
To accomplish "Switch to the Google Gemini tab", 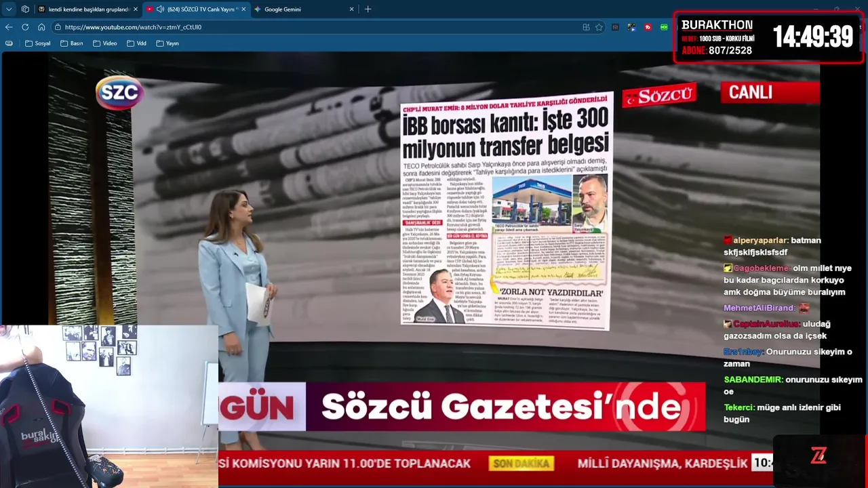I will coord(304,9).
